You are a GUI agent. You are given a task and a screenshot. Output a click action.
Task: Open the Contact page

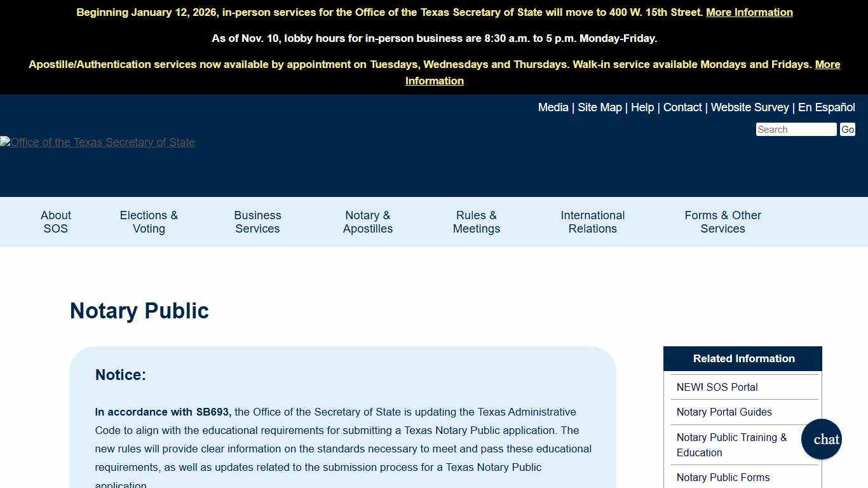682,107
